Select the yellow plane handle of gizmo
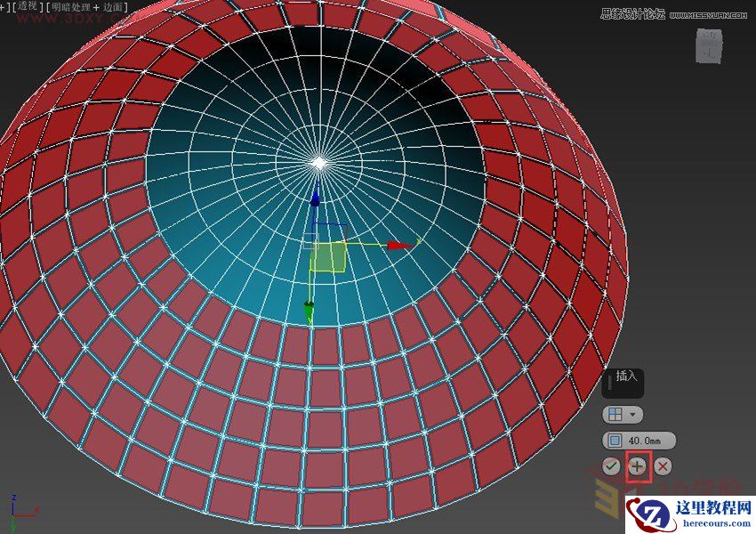Screen dimensions: 756x534 (x=329, y=257)
